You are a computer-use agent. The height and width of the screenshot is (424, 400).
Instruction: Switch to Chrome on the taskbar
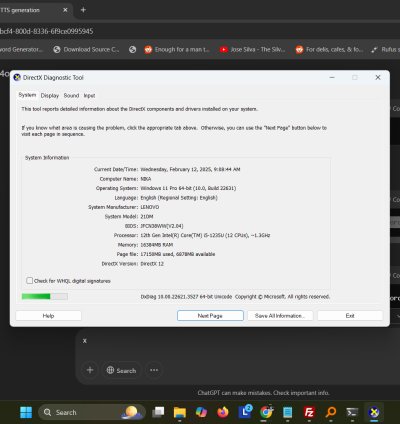[x=266, y=412]
